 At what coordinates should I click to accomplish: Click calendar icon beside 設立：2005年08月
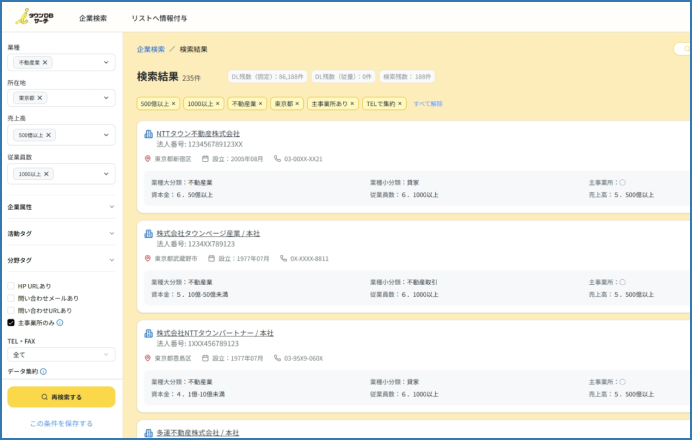coord(205,158)
